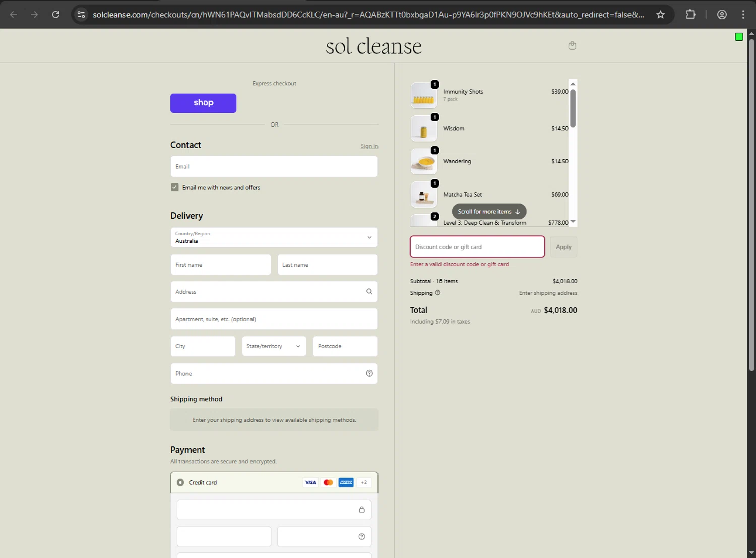This screenshot has width=756, height=558.
Task: Click the $4,018.00 total amount
Action: tap(560, 311)
